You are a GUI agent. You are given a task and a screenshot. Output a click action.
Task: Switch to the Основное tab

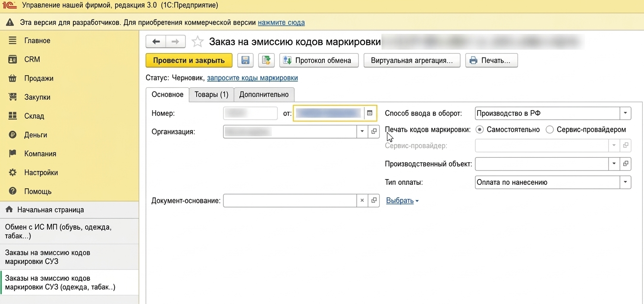(x=168, y=95)
